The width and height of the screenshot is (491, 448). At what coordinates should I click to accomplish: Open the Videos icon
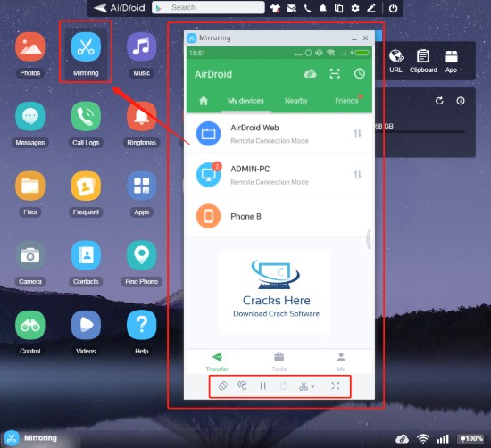click(86, 325)
